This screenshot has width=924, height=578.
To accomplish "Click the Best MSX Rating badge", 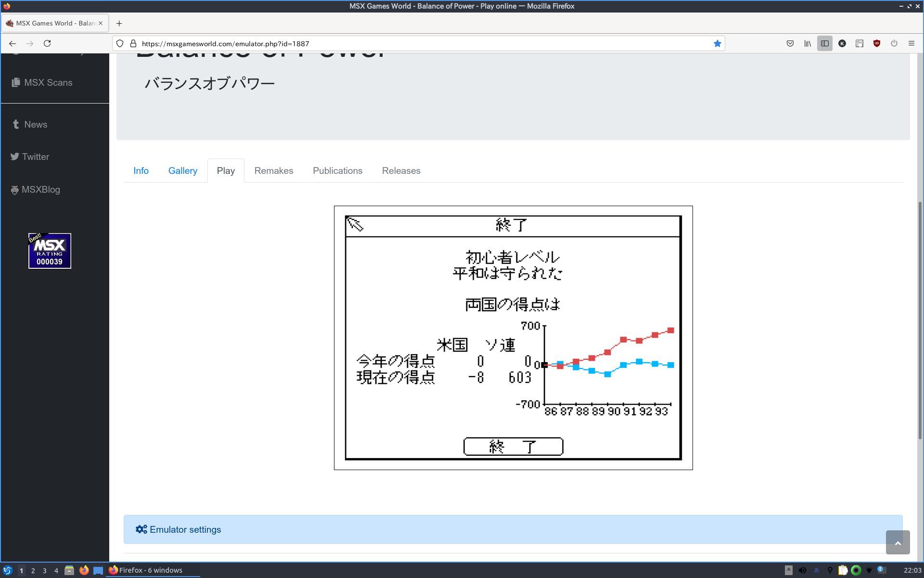I will point(50,251).
